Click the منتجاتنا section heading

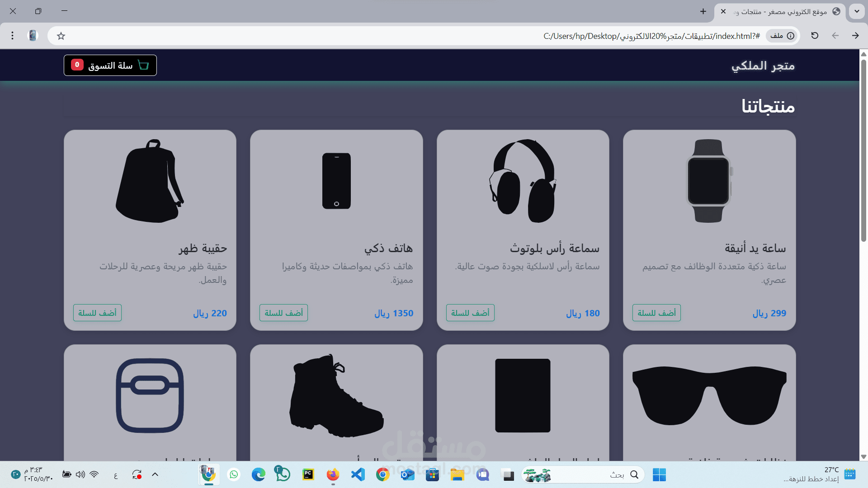coord(768,106)
